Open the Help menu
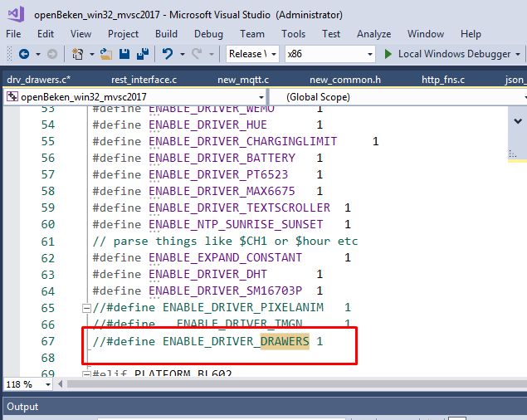 [x=471, y=34]
